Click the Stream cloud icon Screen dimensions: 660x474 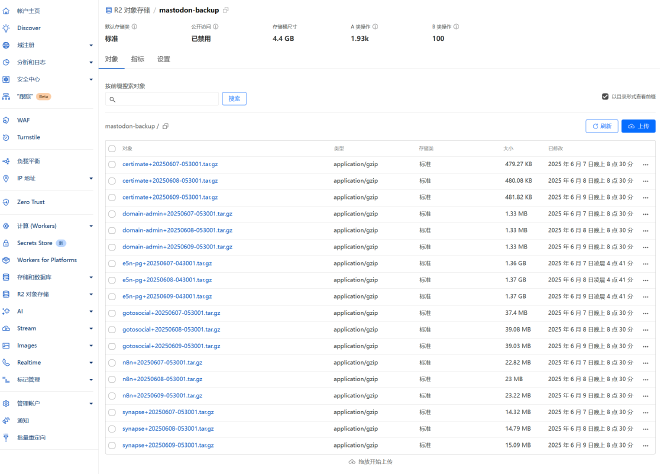click(x=6, y=328)
